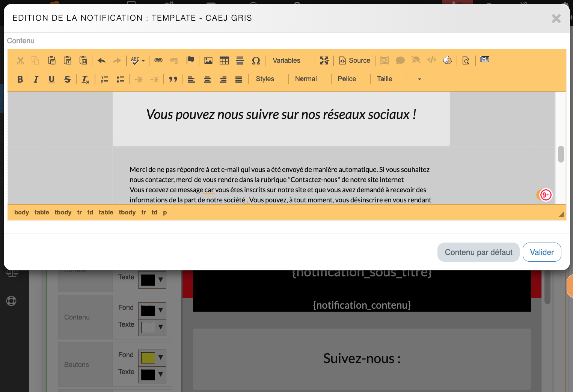Toggle italic formatting
Viewport: 573px width, 392px height.
[36, 79]
